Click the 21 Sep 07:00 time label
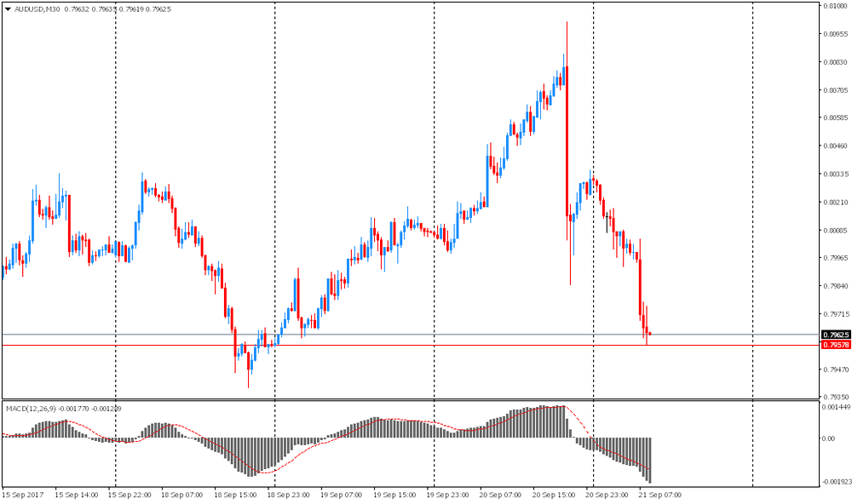The height and width of the screenshot is (504, 852). [x=659, y=495]
